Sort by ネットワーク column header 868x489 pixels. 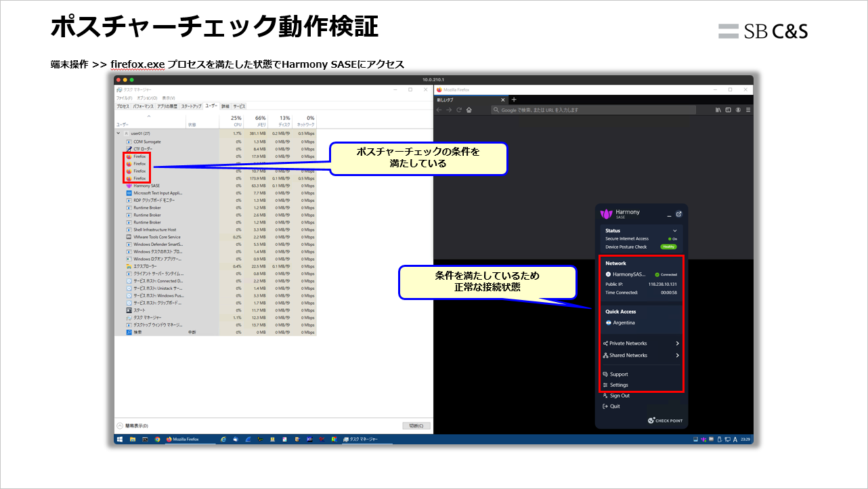[x=304, y=121]
